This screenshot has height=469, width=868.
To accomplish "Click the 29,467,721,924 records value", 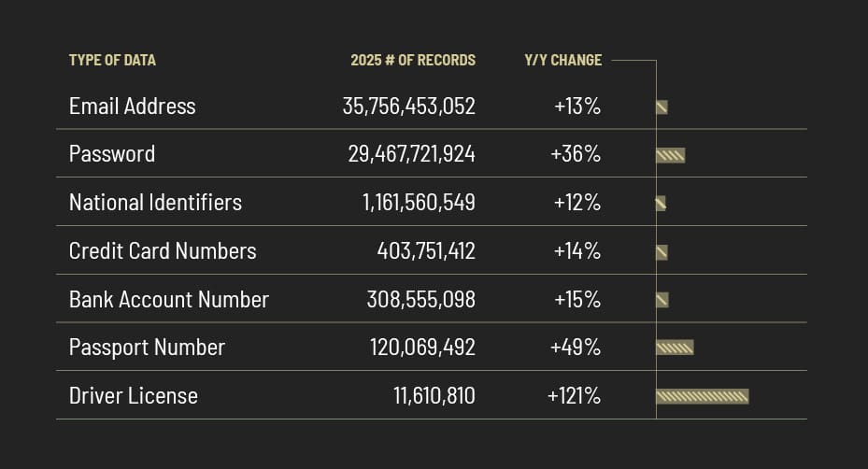I will coord(411,154).
